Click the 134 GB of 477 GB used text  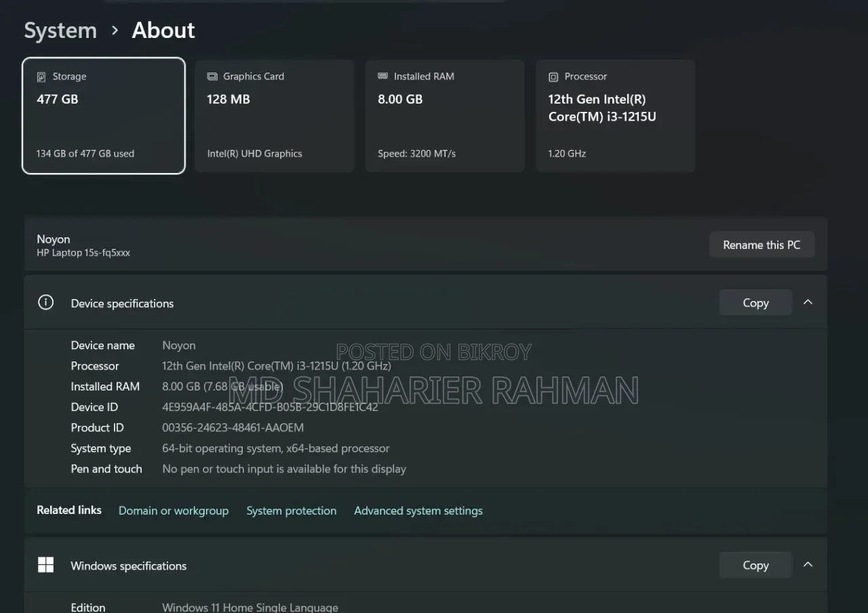(85, 153)
